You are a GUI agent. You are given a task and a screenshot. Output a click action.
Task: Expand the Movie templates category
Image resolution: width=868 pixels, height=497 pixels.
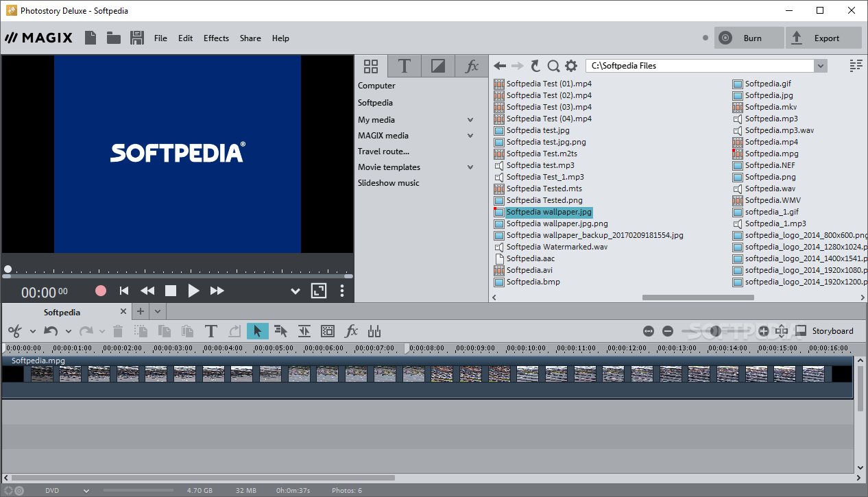point(470,167)
